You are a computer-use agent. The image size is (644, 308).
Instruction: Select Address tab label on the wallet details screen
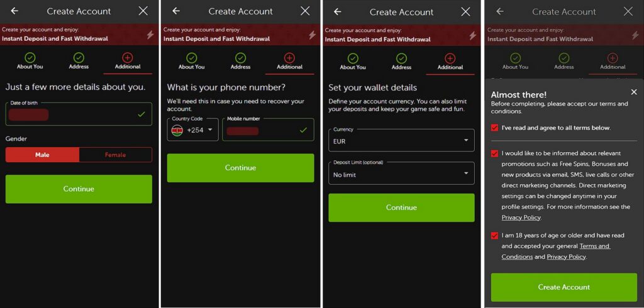pos(401,67)
